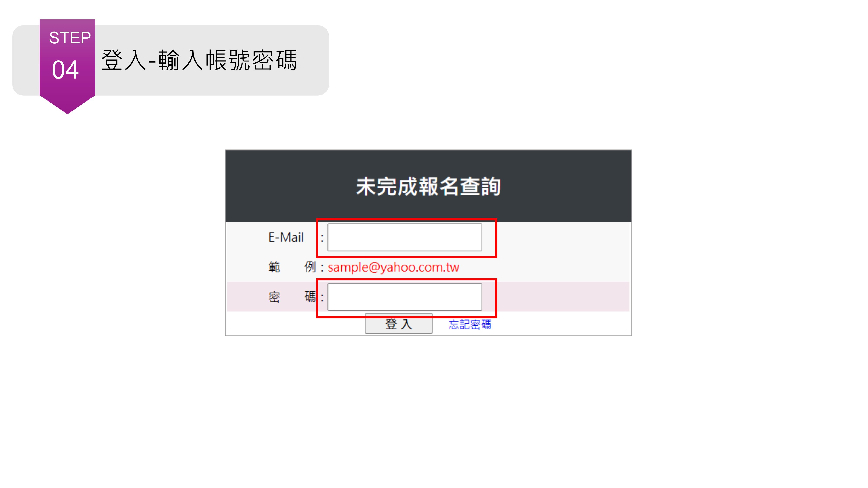Click the pink password row right of the input

pos(563,297)
